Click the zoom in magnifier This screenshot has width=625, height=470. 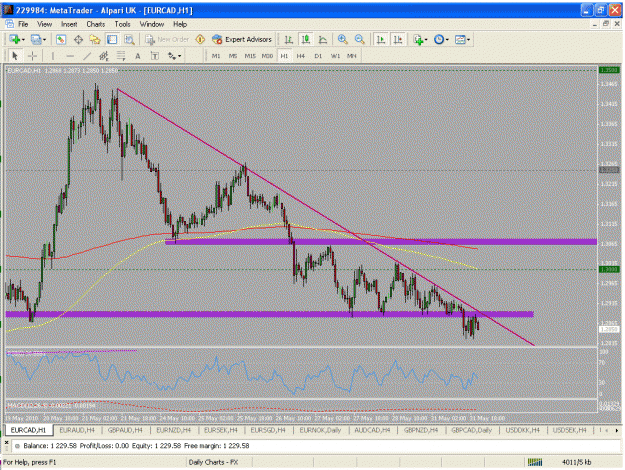click(342, 39)
